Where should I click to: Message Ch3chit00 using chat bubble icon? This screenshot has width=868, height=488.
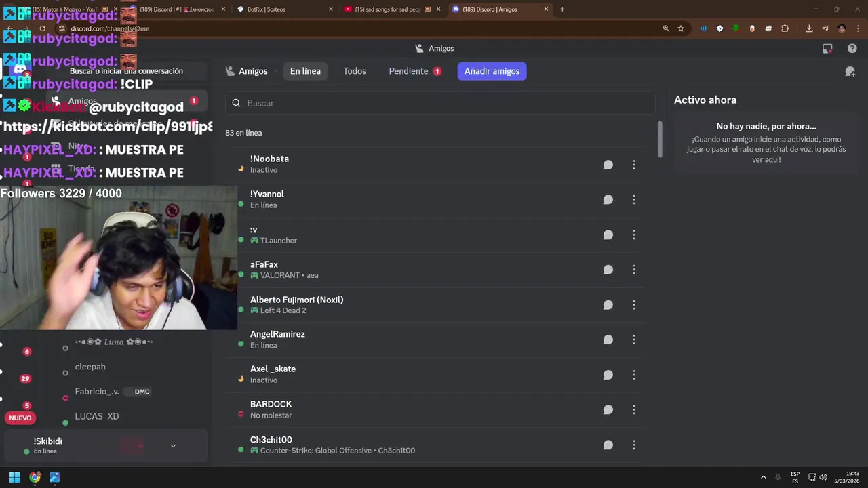pos(608,445)
